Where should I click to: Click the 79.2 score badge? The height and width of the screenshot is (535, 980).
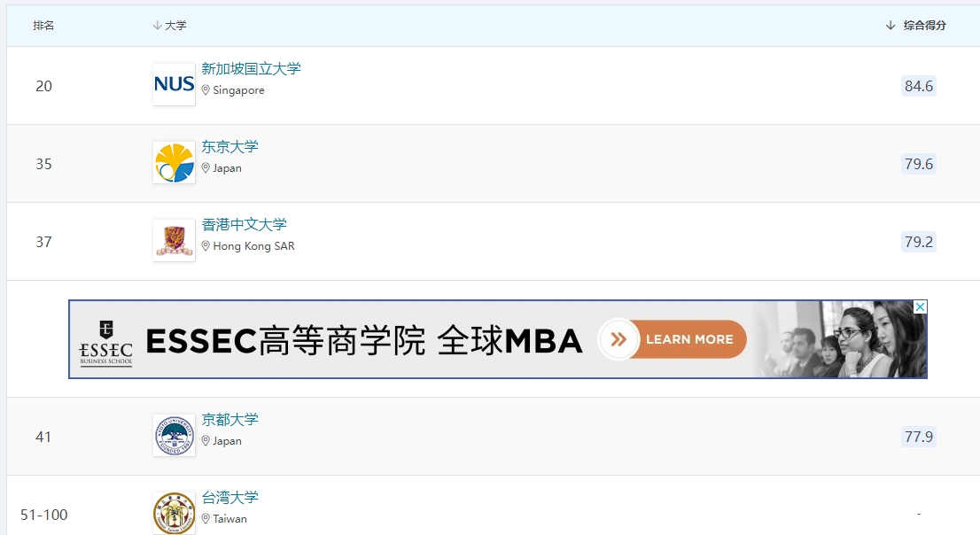[x=919, y=242]
